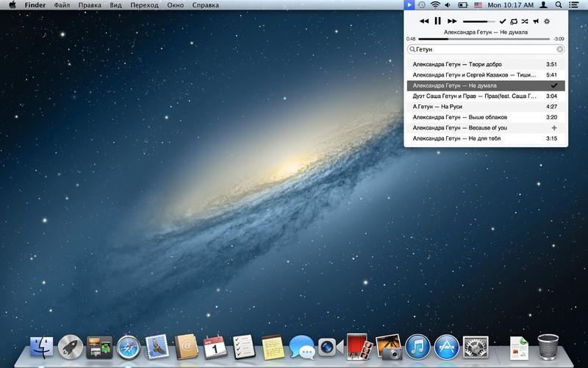
Task: Click the player icon in the menu bar
Action: pyautogui.click(x=409, y=5)
